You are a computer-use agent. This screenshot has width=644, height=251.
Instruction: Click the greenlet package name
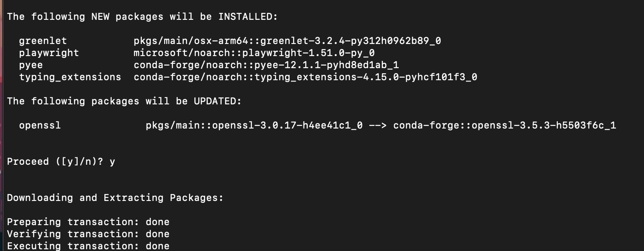[x=43, y=41]
